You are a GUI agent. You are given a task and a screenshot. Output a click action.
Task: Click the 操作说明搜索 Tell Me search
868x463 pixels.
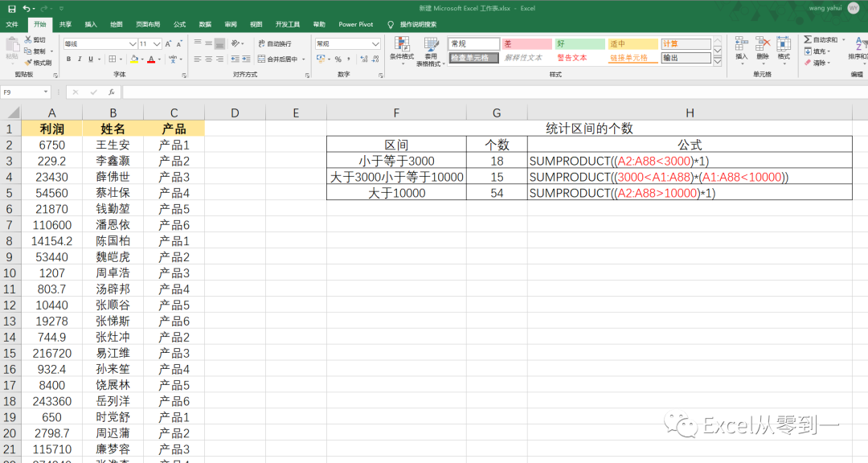tap(412, 24)
